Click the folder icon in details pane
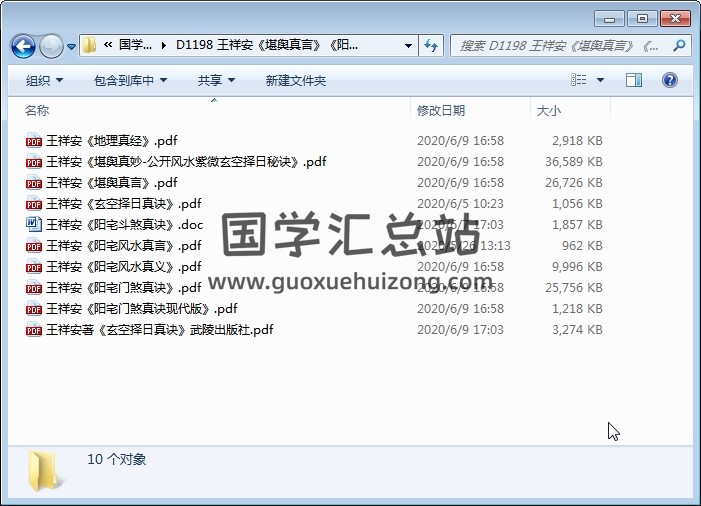 coord(44,472)
